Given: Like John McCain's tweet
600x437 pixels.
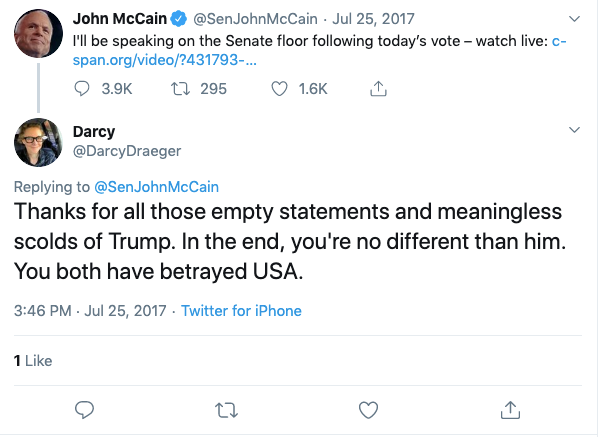Looking at the screenshot, I should (283, 89).
